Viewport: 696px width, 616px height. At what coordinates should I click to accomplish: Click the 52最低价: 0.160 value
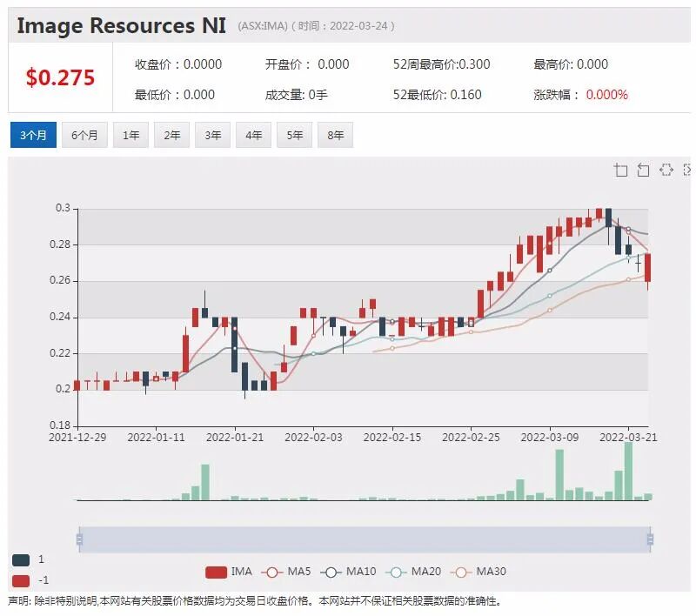pyautogui.click(x=437, y=95)
